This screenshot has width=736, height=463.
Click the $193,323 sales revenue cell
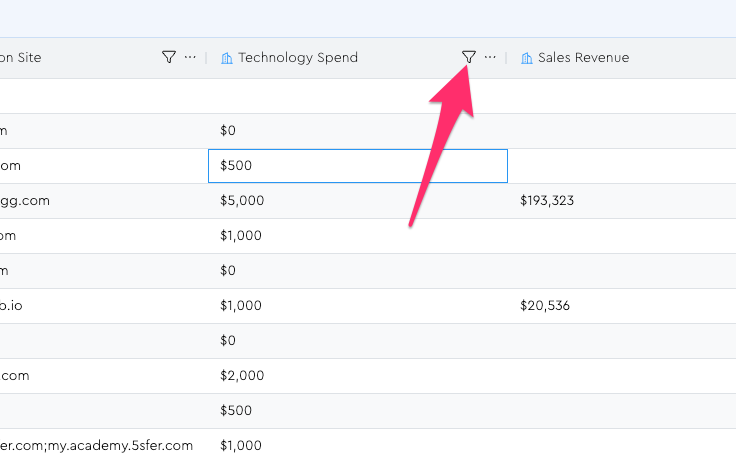coord(546,201)
